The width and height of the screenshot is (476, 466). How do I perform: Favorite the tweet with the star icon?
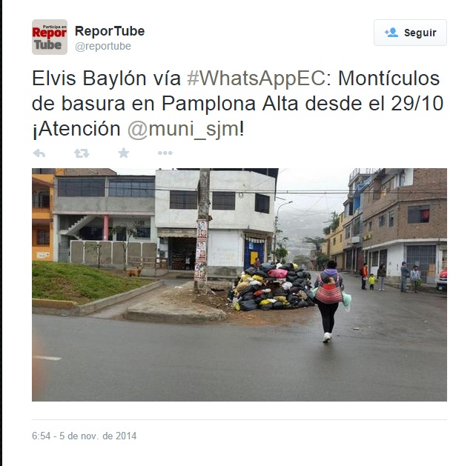pyautogui.click(x=124, y=153)
